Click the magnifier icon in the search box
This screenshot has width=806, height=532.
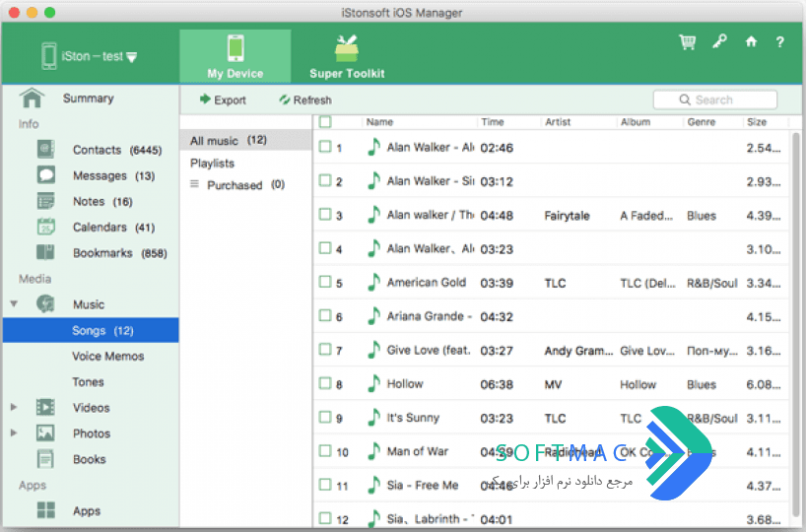(685, 100)
